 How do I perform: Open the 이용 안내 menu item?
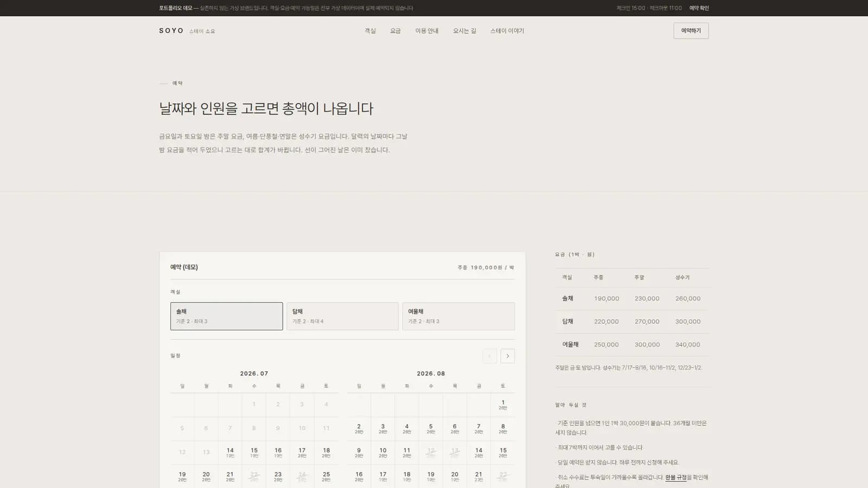pyautogui.click(x=427, y=31)
